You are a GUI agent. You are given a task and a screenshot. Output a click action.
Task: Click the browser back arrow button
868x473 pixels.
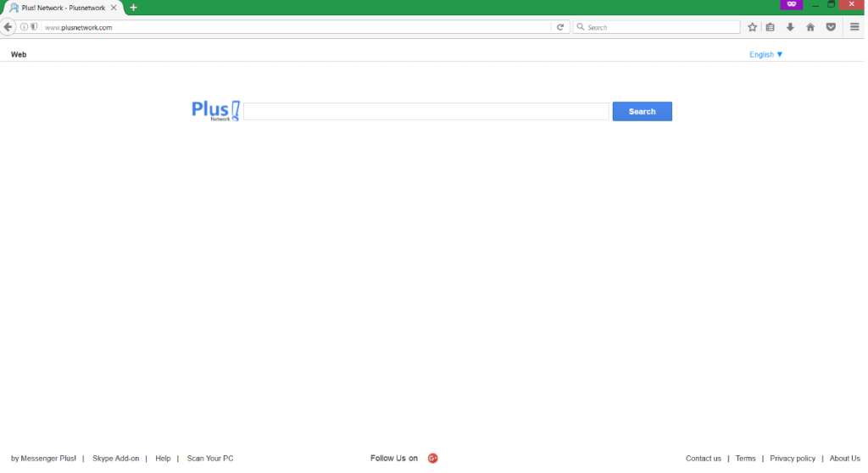[x=8, y=27]
